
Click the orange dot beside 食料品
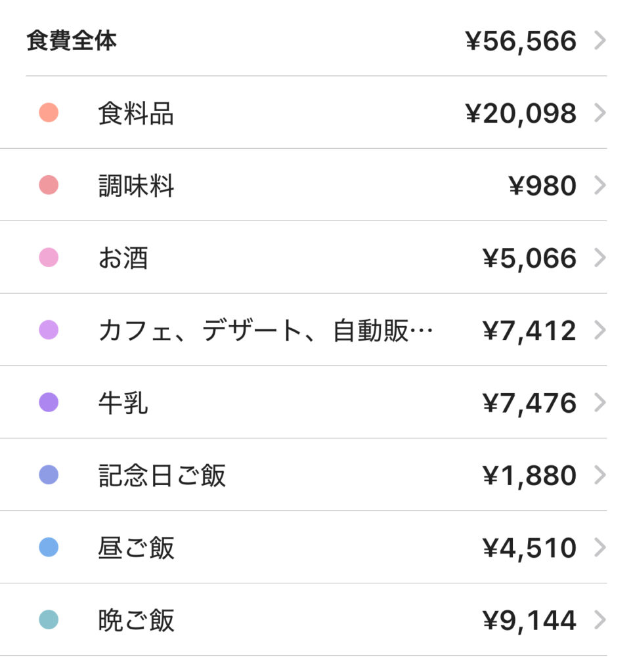[49, 113]
